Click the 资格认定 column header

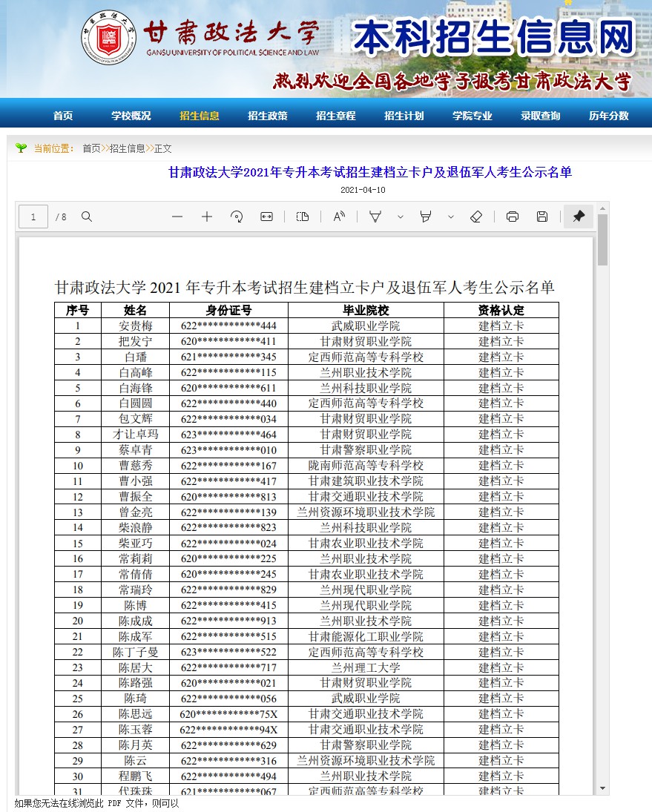point(501,310)
